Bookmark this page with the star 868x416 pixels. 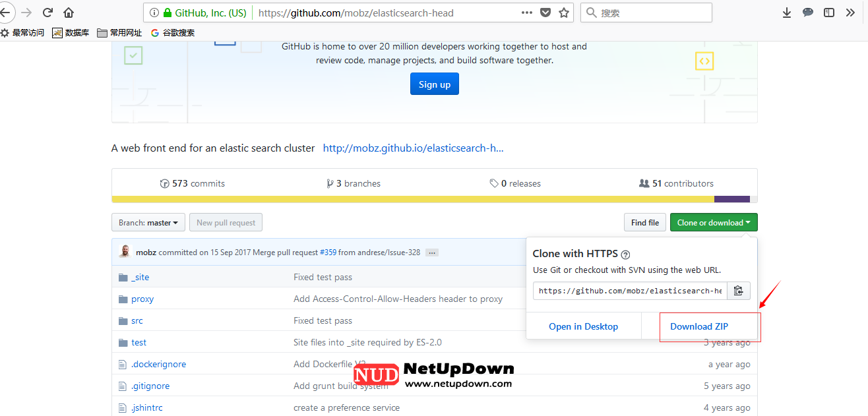(564, 13)
